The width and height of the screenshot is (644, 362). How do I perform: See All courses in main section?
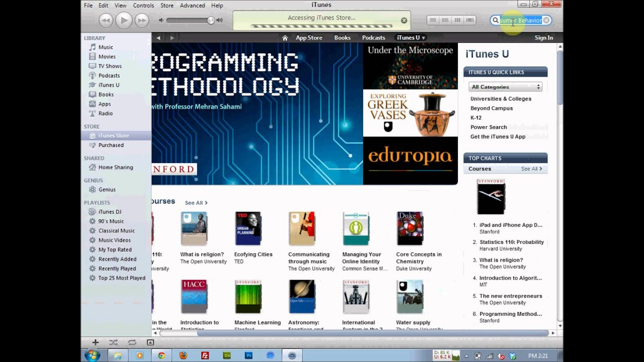tap(196, 203)
